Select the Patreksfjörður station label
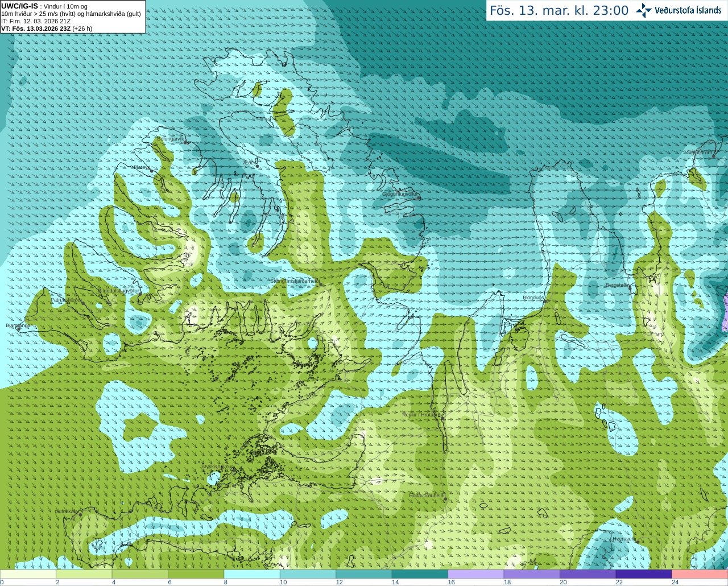Image resolution: width=728 pixels, height=586 pixels. tap(66, 299)
